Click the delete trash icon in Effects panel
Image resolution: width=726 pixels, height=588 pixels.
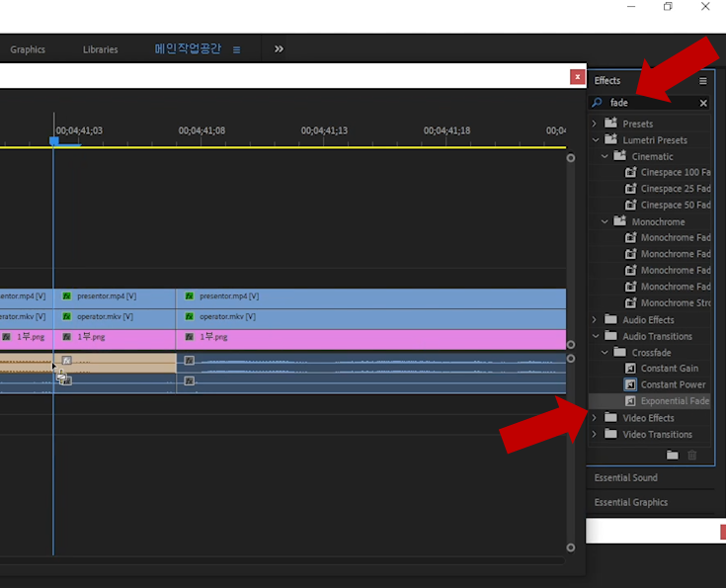point(691,455)
